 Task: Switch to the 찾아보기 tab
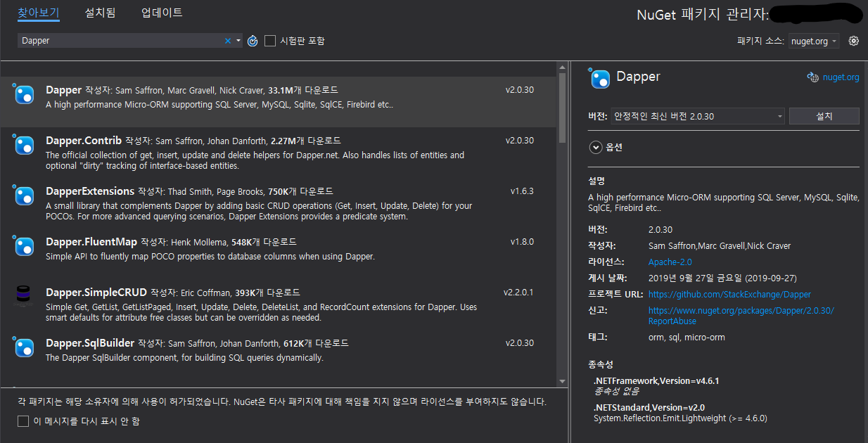[38, 13]
